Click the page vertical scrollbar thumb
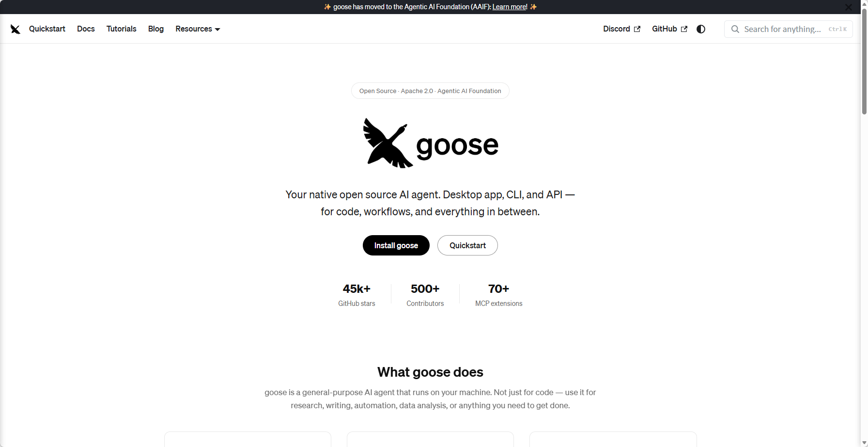Screen dimensions: 868x447 864,61
